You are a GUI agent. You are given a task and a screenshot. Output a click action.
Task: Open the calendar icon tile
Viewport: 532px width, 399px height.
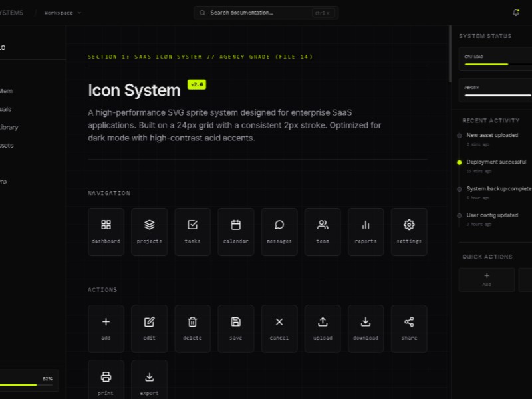(235, 231)
